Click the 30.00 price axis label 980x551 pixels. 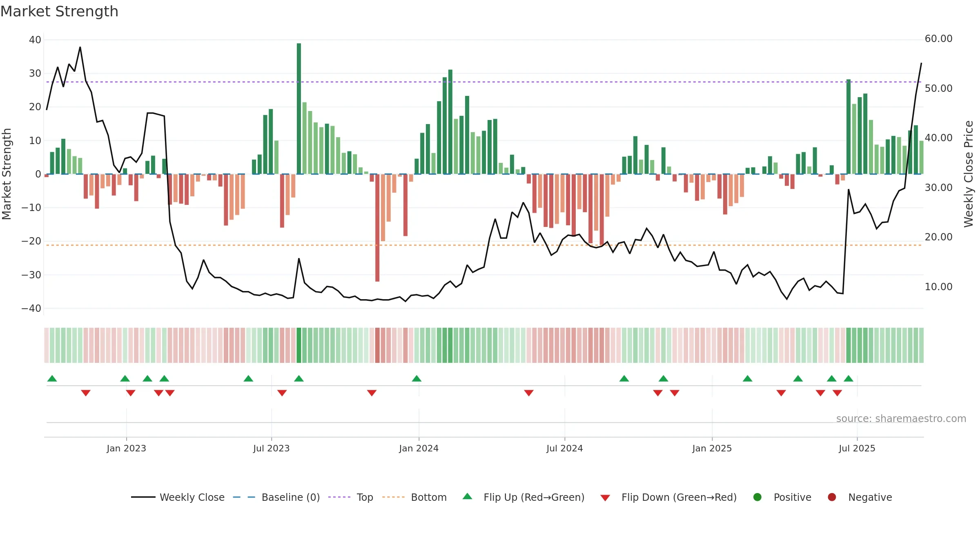pyautogui.click(x=938, y=187)
